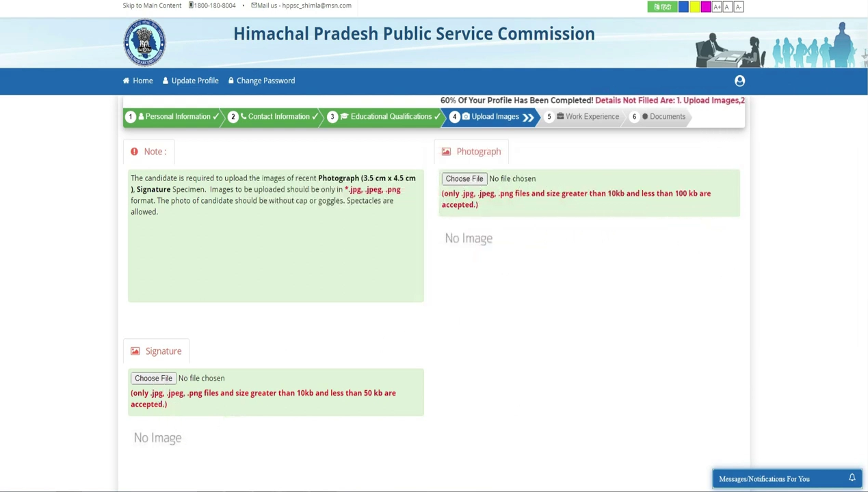Click the HPPSC emblem logo
Image resolution: width=868 pixels, height=492 pixels.
pos(144,42)
